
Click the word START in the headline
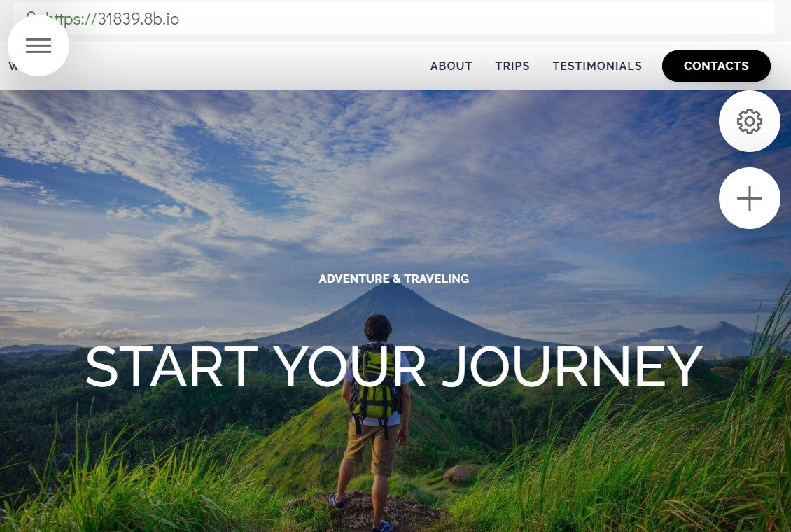tap(171, 367)
